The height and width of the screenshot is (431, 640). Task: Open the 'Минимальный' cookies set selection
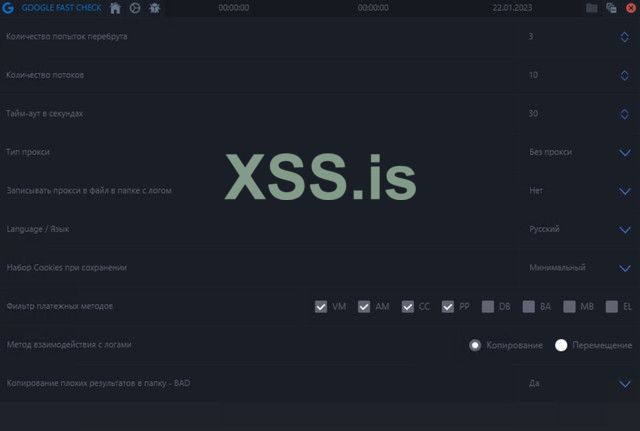(558, 268)
